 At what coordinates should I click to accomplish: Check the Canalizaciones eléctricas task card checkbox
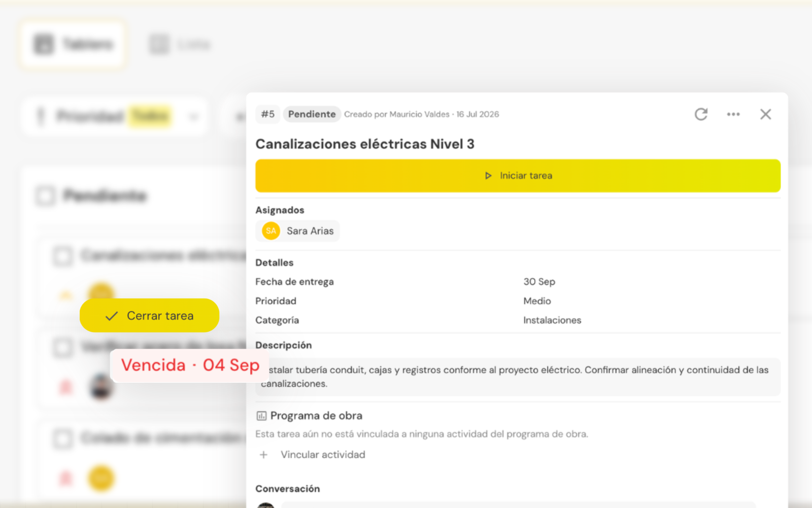[x=63, y=256]
